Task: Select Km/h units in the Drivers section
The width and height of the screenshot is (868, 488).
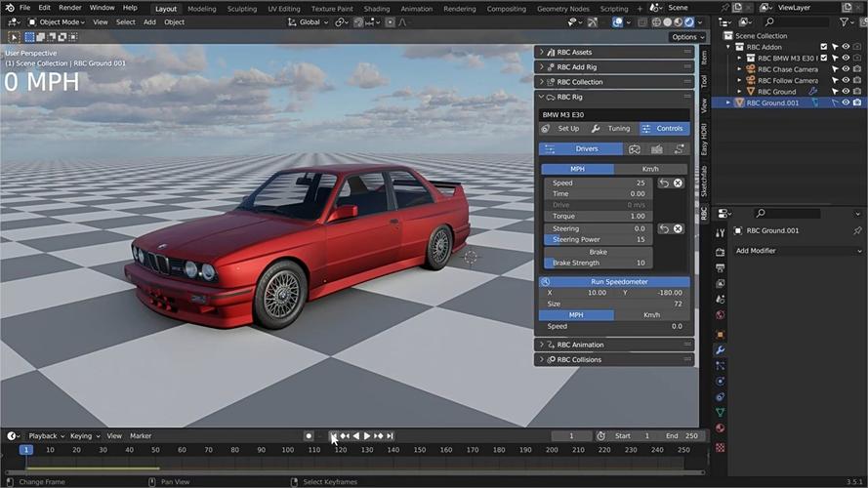Action: pyautogui.click(x=650, y=169)
